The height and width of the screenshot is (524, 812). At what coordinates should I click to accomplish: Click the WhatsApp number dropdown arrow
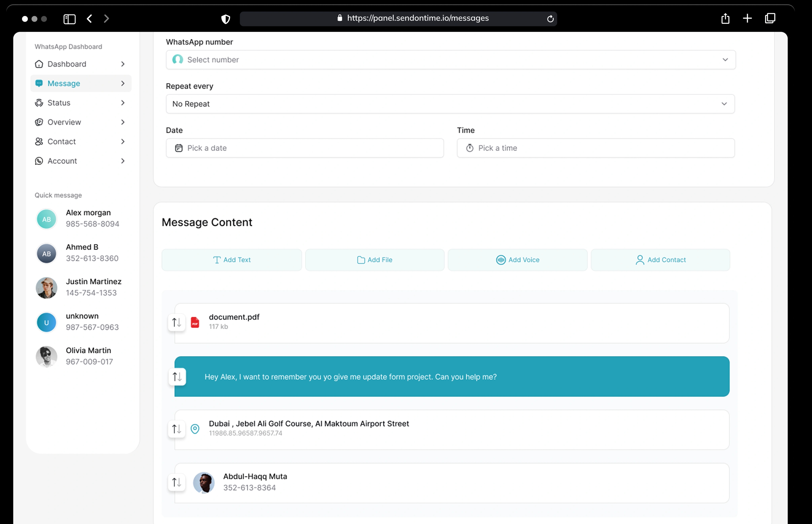coord(725,60)
